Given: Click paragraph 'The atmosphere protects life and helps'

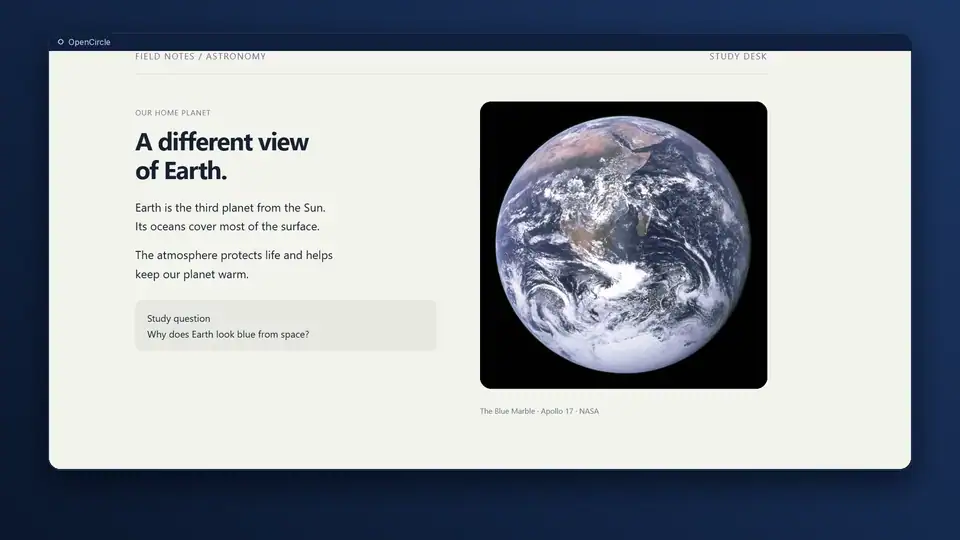Looking at the screenshot, I should tap(234, 255).
